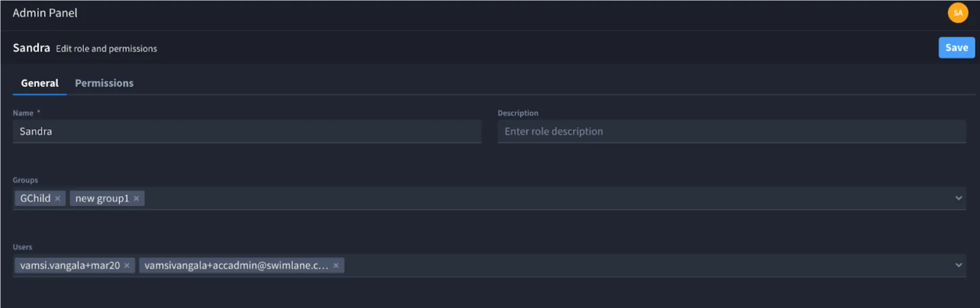Select the General tab

pos(40,83)
